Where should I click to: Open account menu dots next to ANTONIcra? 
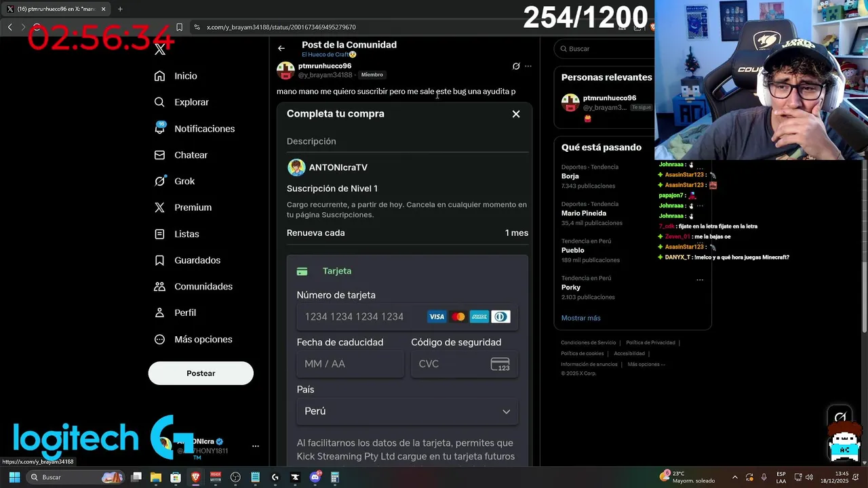pos(256,446)
